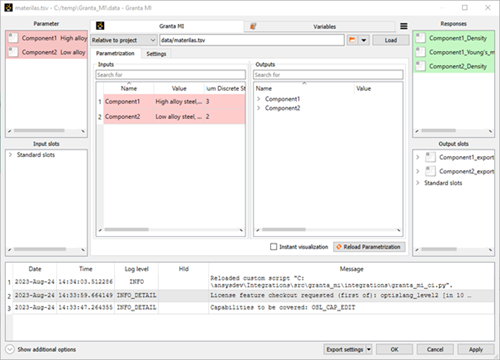Enable the Instant visualization checkbox
The width and height of the screenshot is (500, 360).
[273, 247]
